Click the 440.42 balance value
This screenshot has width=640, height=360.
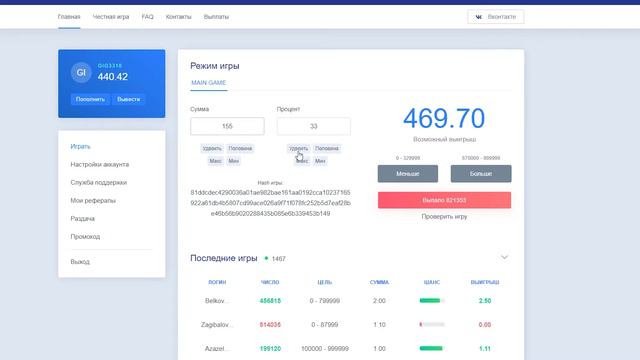click(x=113, y=77)
